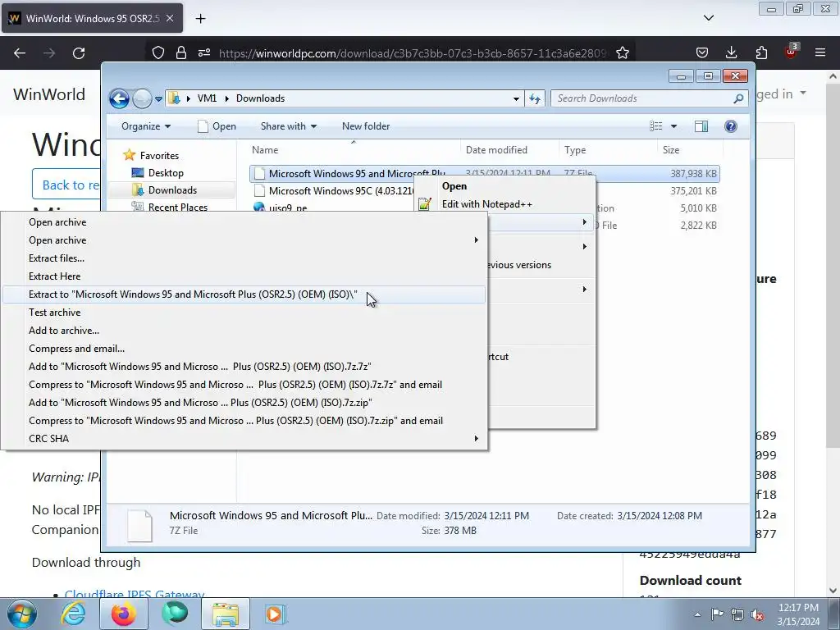Change view icon in Explorer
This screenshot has height=630, width=840.
click(655, 126)
